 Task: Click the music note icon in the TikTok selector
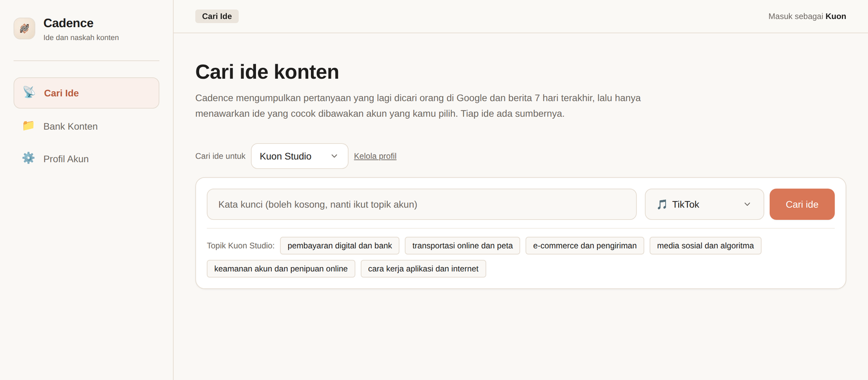662,204
